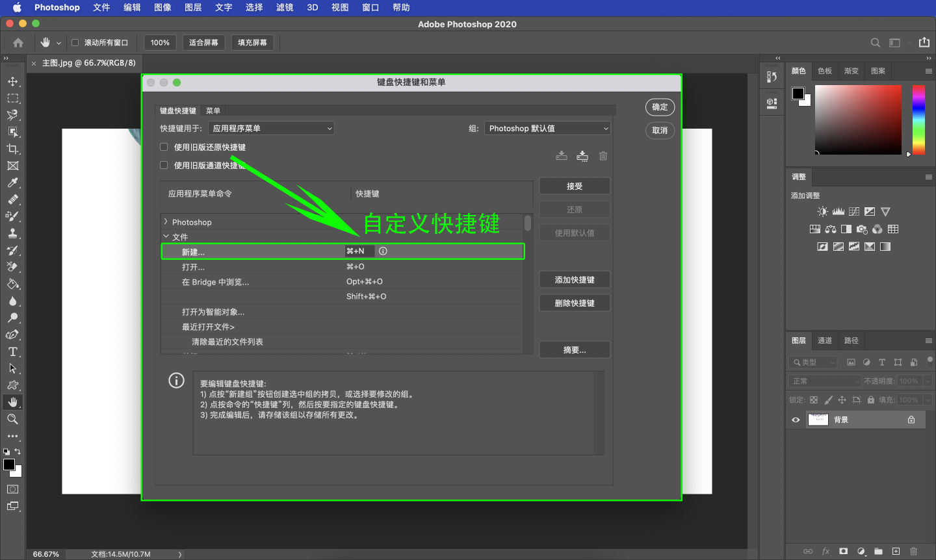Viewport: 936px width, 560px height.
Task: Select the Type tool
Action: [12, 351]
